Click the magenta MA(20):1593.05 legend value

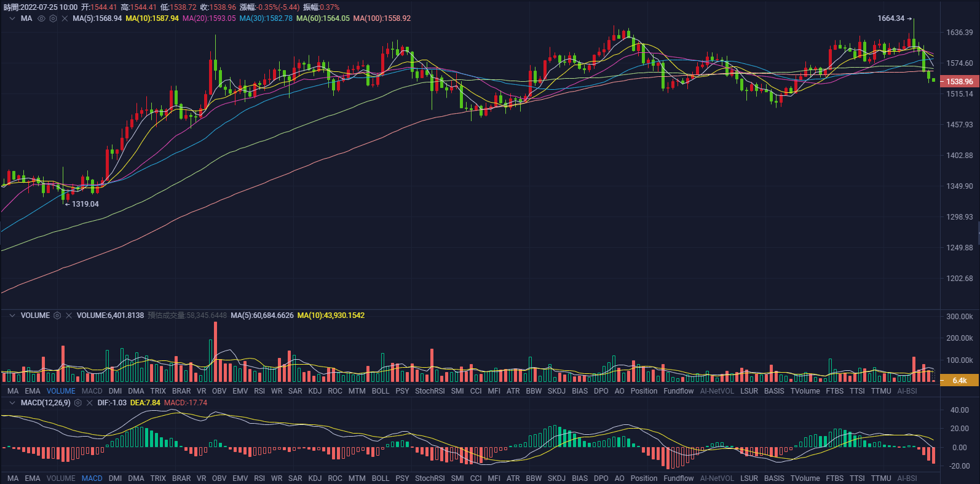click(209, 18)
